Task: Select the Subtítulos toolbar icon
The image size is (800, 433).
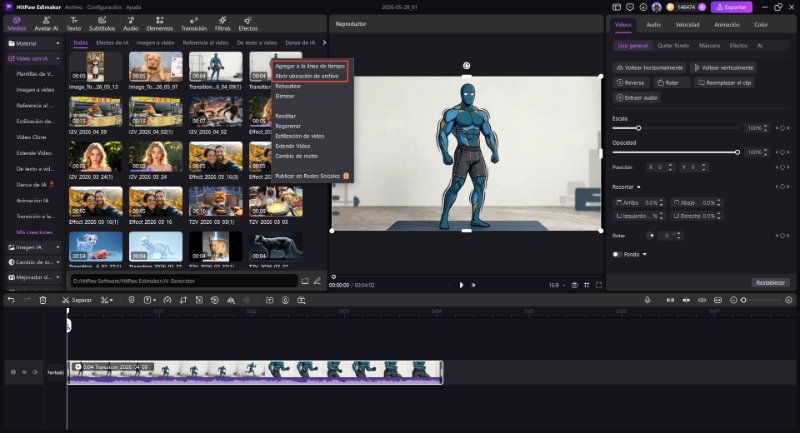Action: (x=102, y=24)
